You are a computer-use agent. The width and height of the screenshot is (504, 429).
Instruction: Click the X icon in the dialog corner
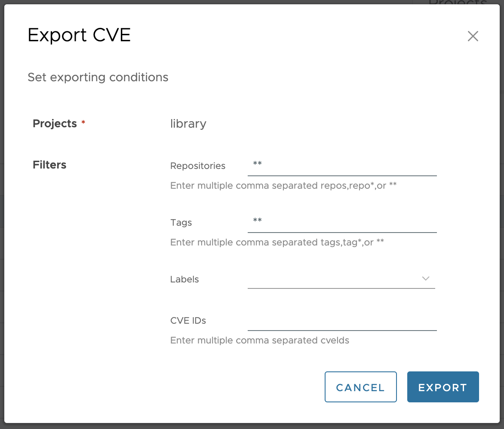(x=473, y=36)
